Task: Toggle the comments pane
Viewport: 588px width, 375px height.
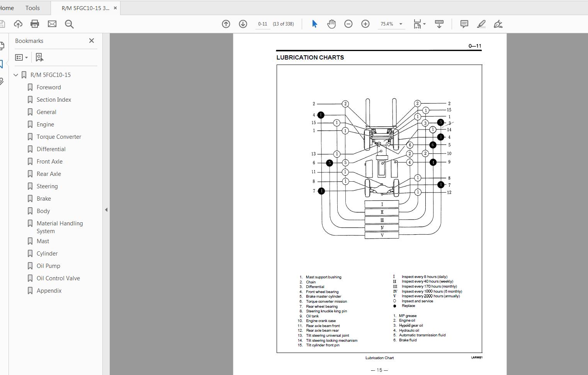Action: pyautogui.click(x=463, y=24)
